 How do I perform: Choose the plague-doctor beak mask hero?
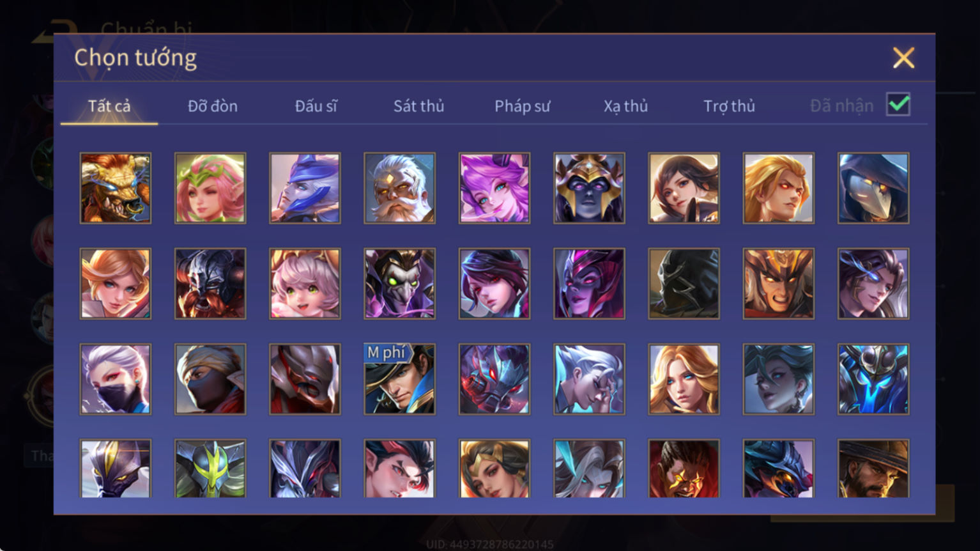873,188
